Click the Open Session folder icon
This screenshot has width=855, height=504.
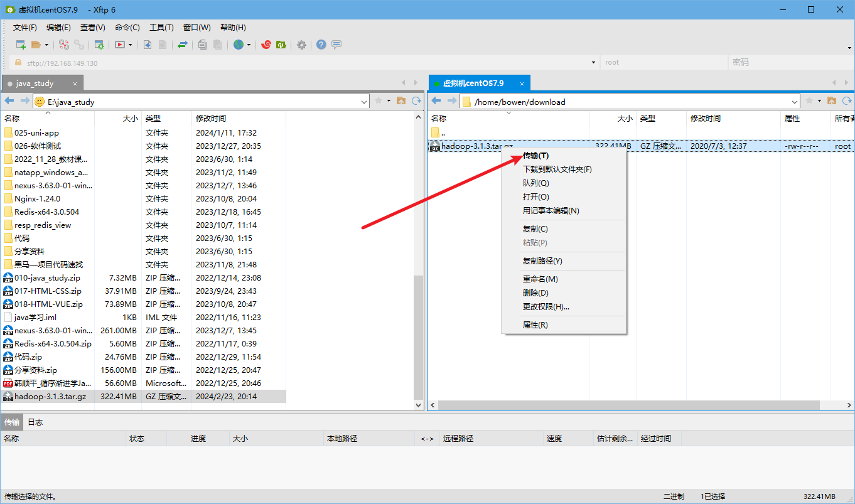[x=36, y=45]
